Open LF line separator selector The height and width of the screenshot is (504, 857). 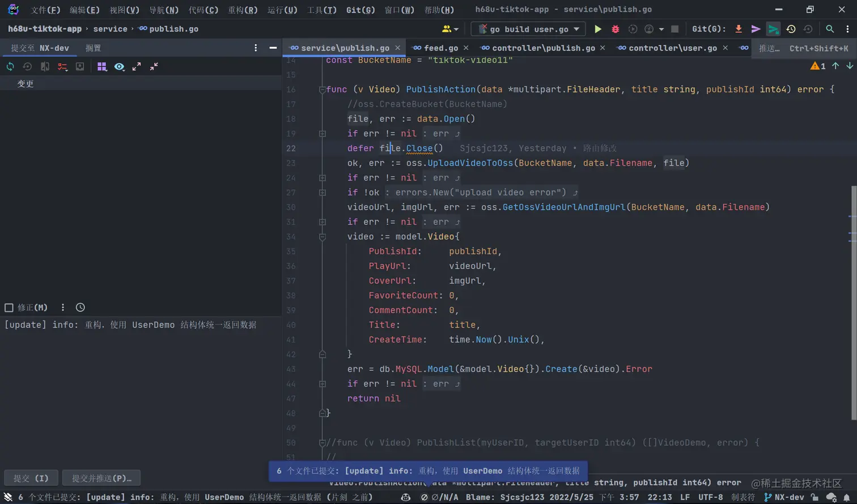pyautogui.click(x=685, y=497)
